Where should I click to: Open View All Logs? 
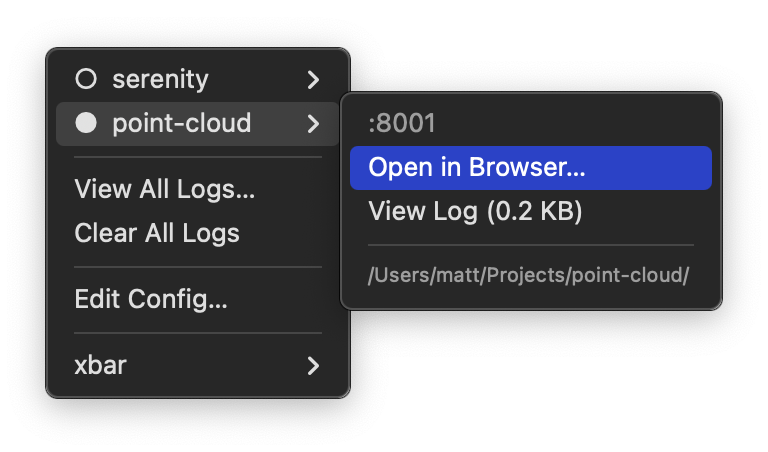pos(164,188)
